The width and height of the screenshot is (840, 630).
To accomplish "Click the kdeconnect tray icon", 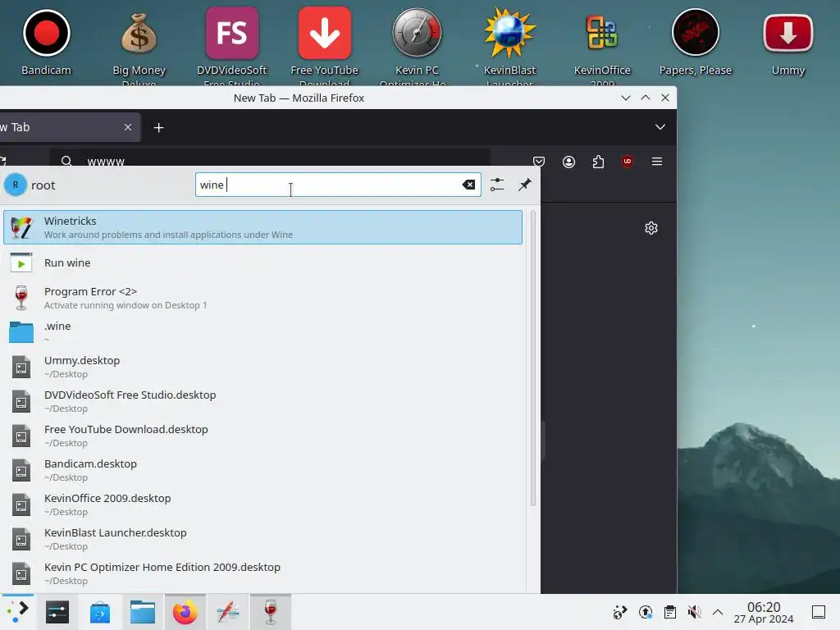I will coord(620,612).
